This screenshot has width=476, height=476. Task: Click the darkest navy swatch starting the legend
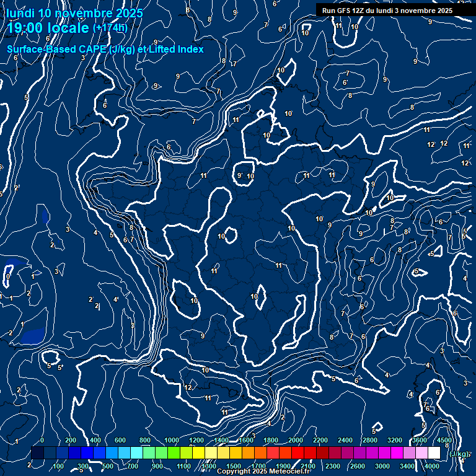37,452
